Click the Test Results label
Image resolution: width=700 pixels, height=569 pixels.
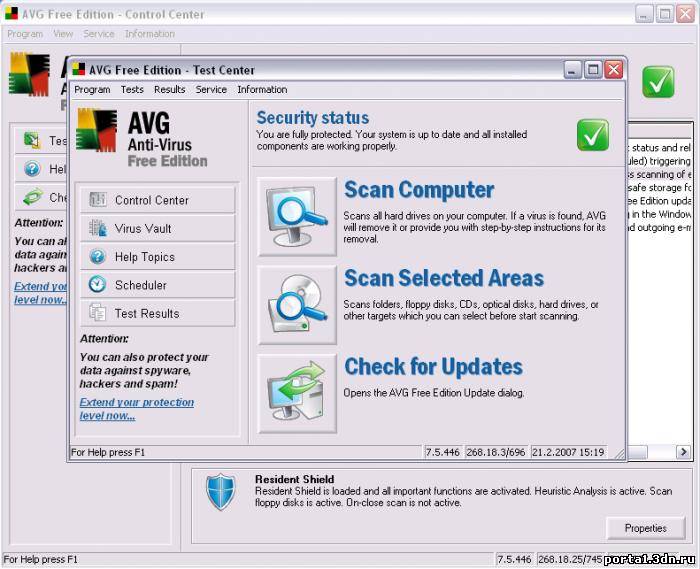tap(147, 313)
